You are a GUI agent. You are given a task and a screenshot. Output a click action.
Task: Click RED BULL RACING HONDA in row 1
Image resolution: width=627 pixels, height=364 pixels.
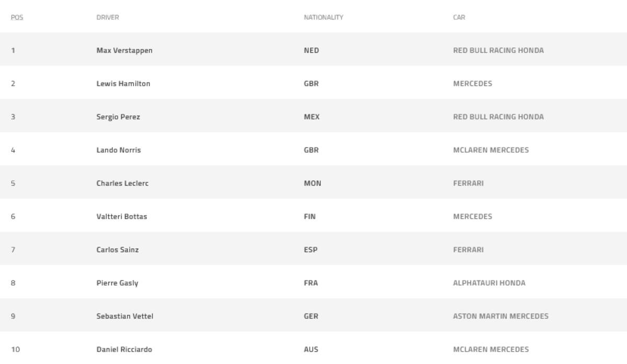pyautogui.click(x=498, y=50)
